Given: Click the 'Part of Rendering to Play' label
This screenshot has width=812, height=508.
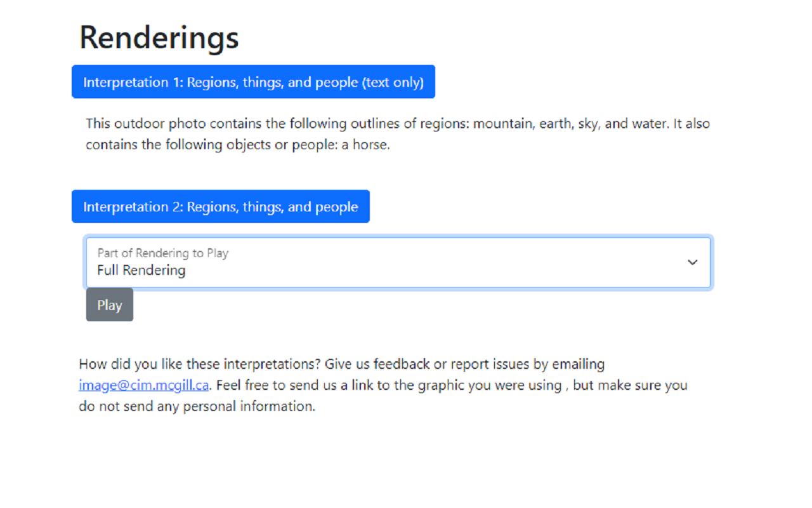Looking at the screenshot, I should (x=163, y=253).
